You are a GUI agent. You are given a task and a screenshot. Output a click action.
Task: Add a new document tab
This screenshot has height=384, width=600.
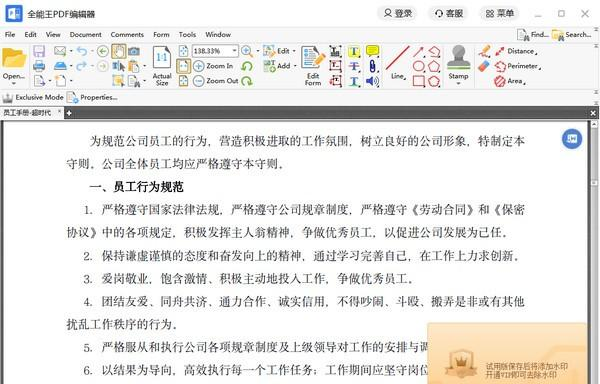click(69, 113)
